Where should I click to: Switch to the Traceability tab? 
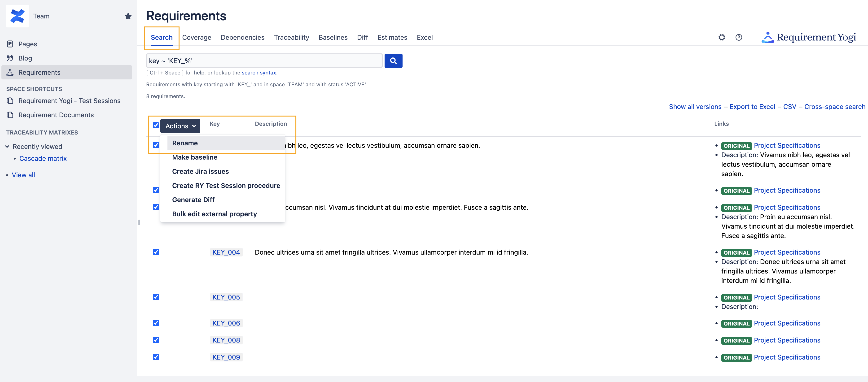click(291, 37)
